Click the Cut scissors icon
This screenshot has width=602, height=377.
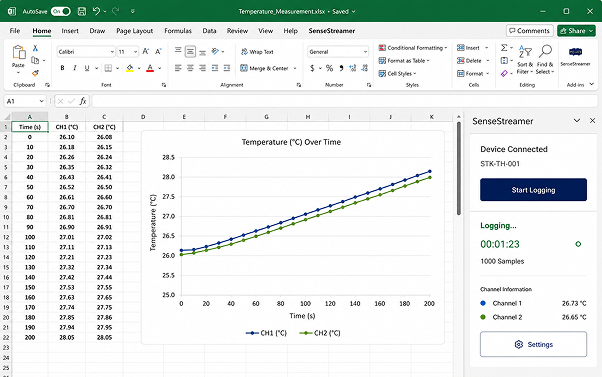pyautogui.click(x=35, y=48)
